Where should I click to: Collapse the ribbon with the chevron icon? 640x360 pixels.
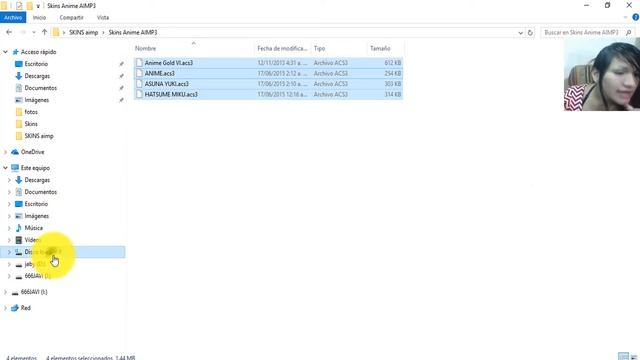625,17
